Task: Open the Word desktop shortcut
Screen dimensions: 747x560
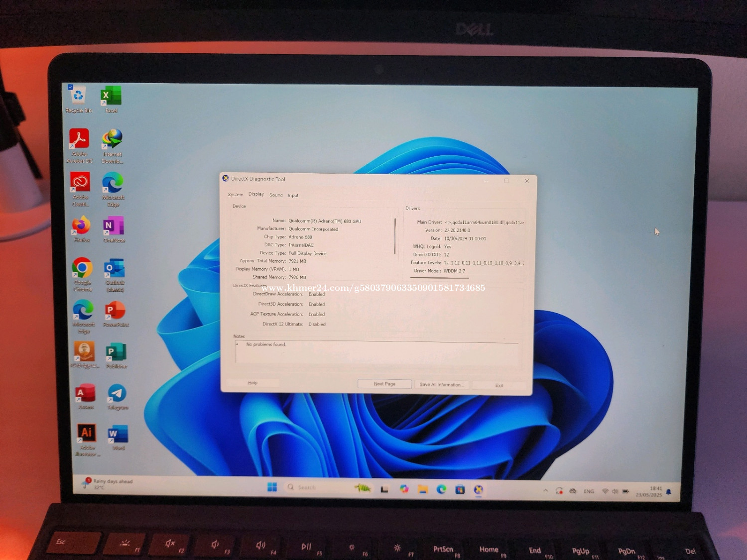Action: pos(119,438)
